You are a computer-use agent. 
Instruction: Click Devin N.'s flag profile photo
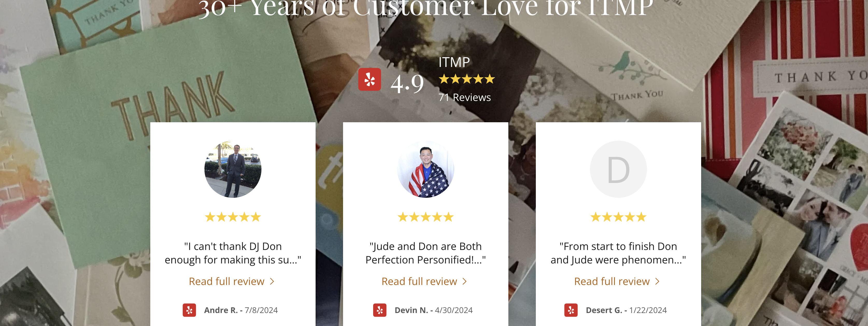coord(425,169)
